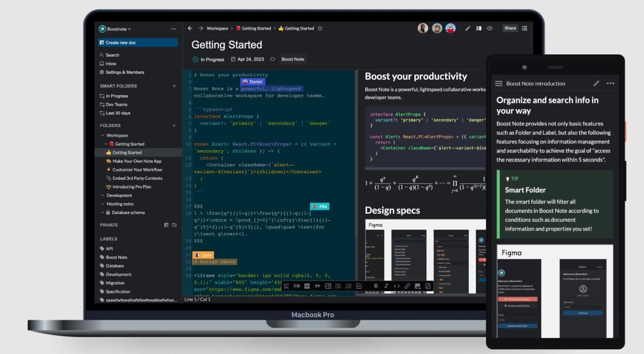Go back with the left arrow
644x354 pixels.
click(190, 28)
